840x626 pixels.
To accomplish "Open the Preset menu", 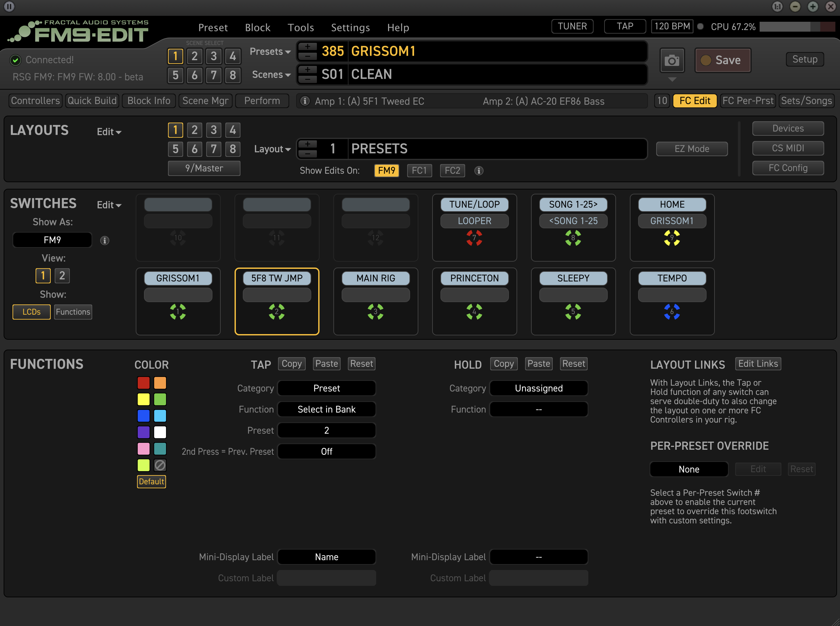I will click(213, 28).
